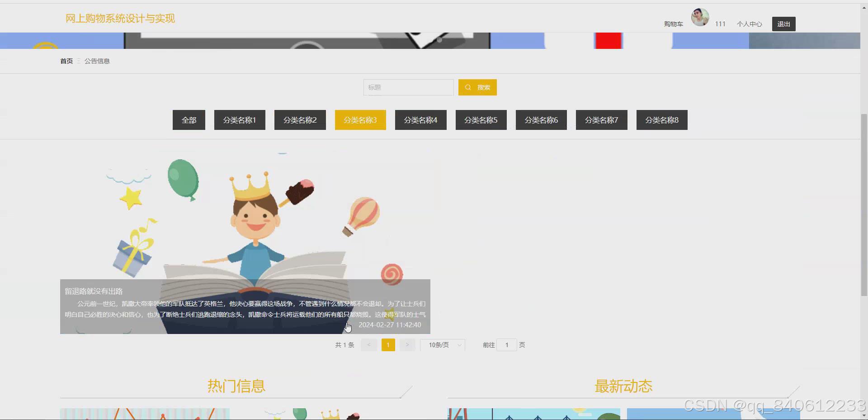Click the 首页 breadcrumb link

[66, 61]
